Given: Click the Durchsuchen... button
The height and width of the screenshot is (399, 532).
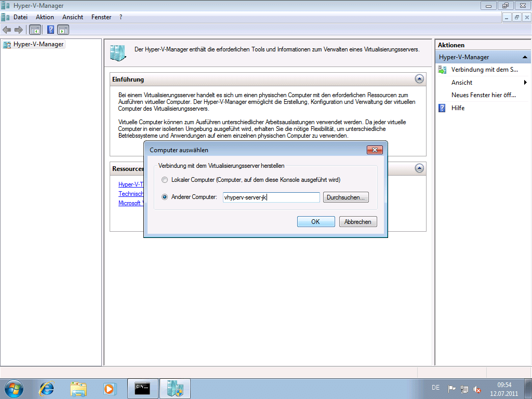Looking at the screenshot, I should click(x=345, y=197).
